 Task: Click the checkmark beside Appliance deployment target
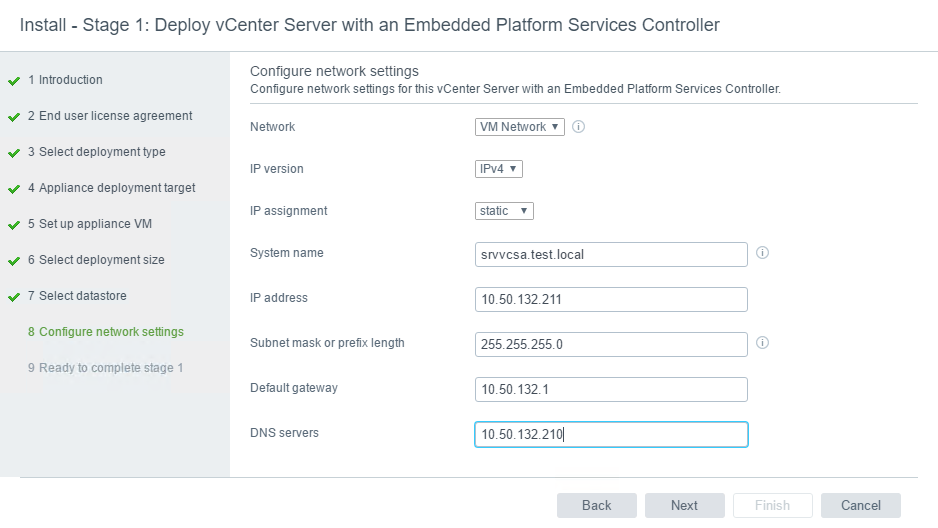[x=14, y=189]
